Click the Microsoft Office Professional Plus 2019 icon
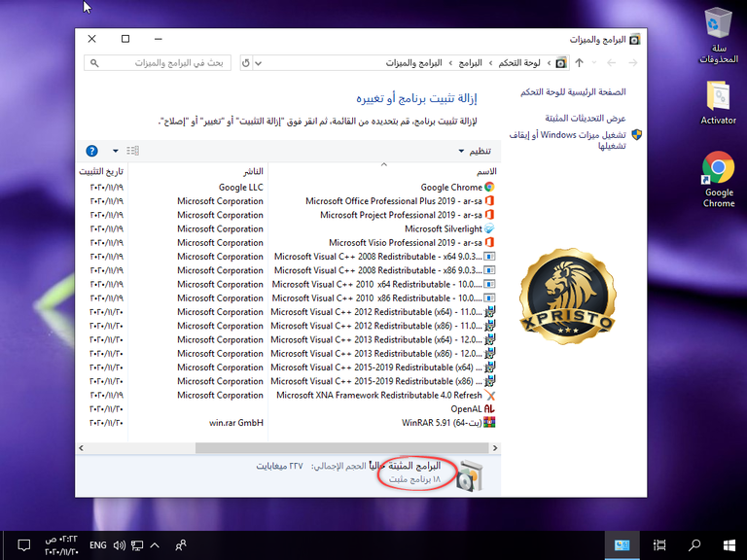Screen dimensions: 747x560 pyautogui.click(x=489, y=201)
